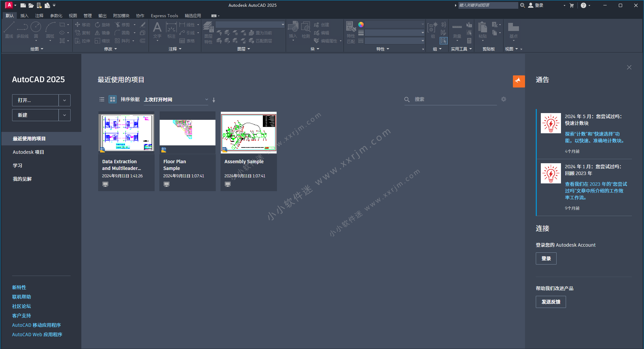644x349 pixels.
Task: Select the 多段线 (Polyline) tool
Action: (x=23, y=30)
